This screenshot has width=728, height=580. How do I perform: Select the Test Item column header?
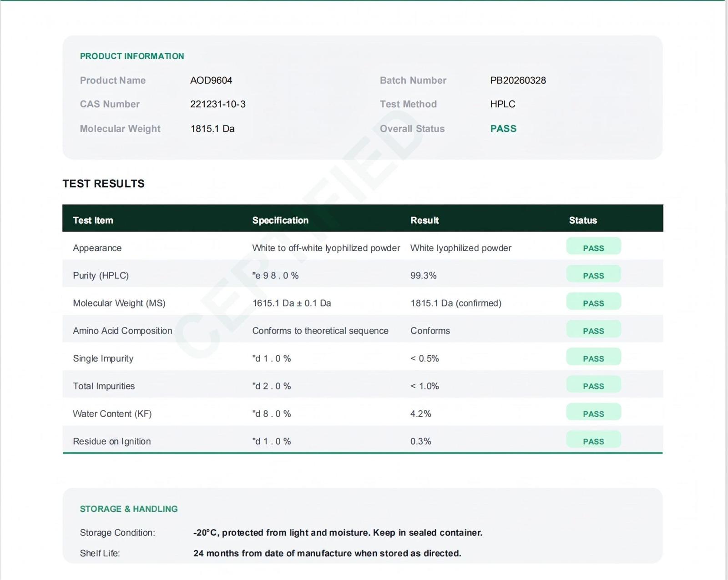click(93, 220)
